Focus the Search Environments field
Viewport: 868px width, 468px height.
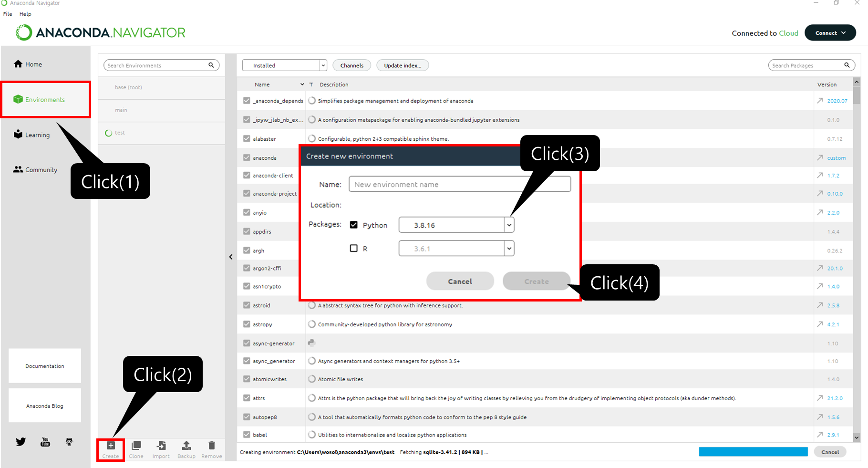[x=161, y=65]
